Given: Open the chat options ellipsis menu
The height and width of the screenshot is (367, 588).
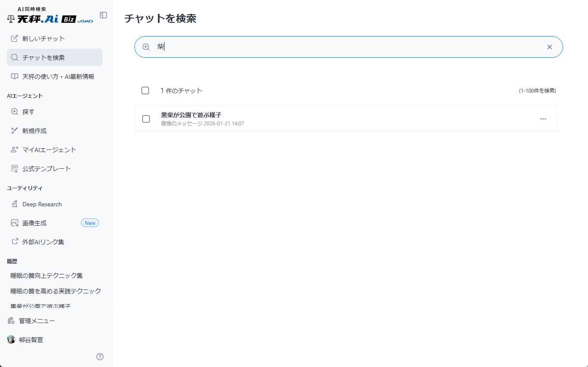Looking at the screenshot, I should [x=543, y=119].
